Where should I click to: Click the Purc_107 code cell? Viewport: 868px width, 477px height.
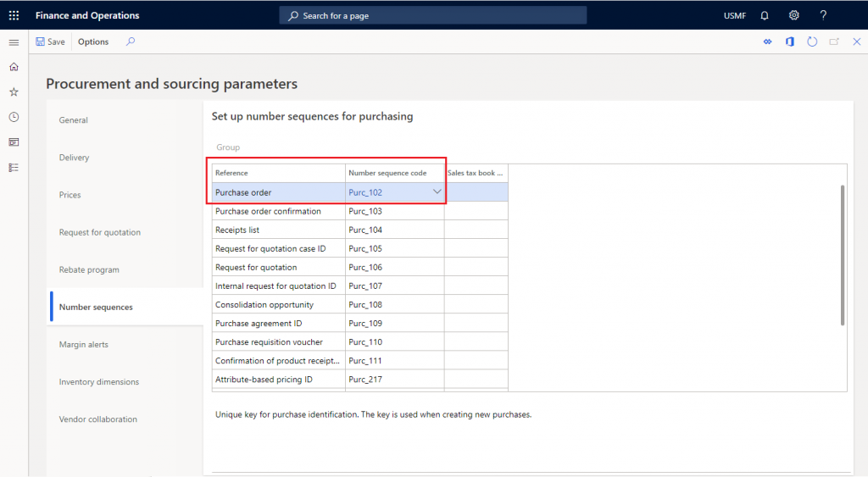[395, 286]
